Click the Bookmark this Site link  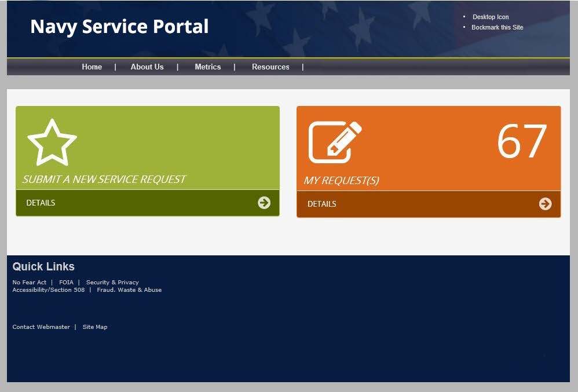coord(497,27)
